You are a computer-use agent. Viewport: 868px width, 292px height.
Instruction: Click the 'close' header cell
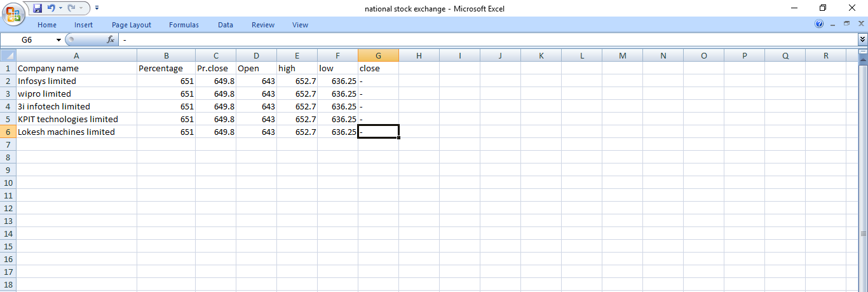point(379,68)
